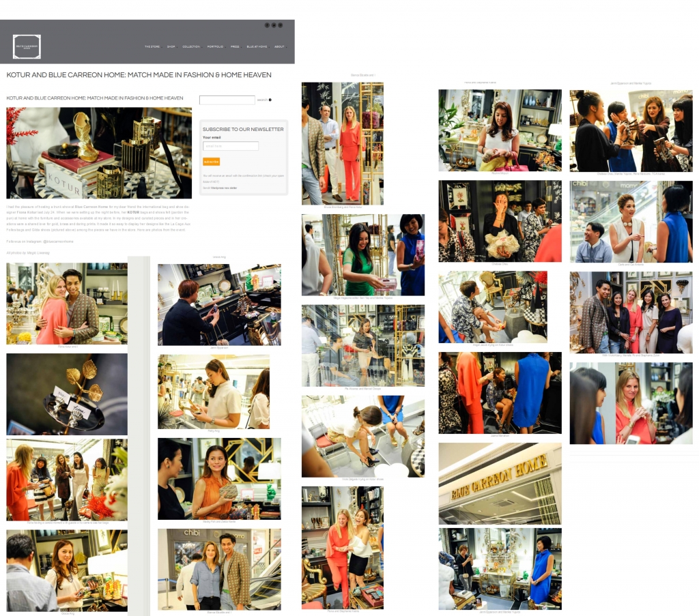This screenshot has width=699, height=616.
Task: Open close-up of blonde woman in coral top
Action: [x=631, y=403]
